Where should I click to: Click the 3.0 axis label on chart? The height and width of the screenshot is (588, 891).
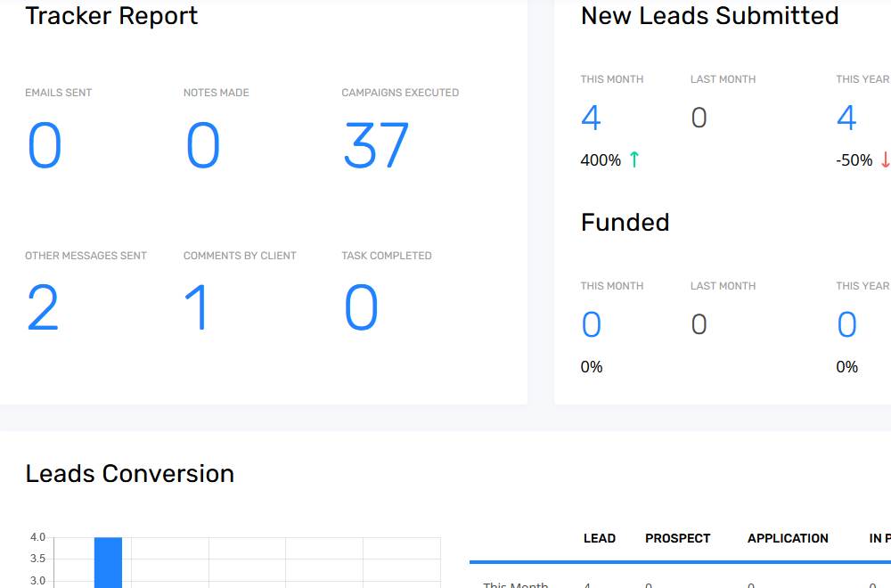pos(37,581)
